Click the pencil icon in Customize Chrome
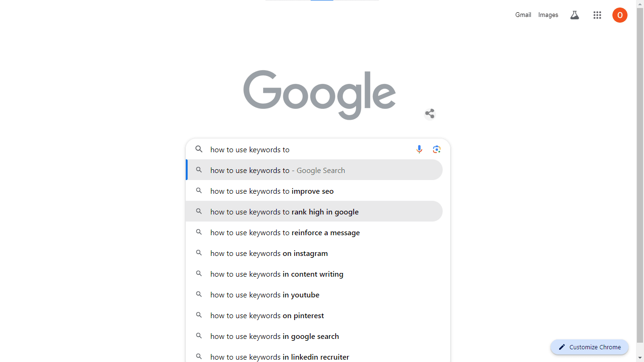This screenshot has width=644, height=362. [562, 347]
